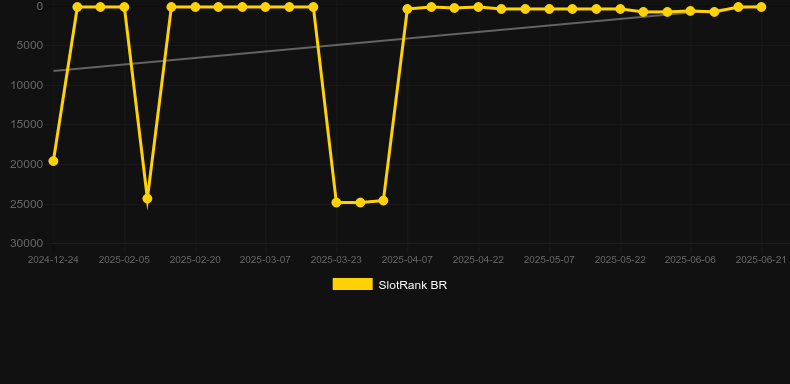Viewport: 790px width, 384px height.
Task: Click the 30000 y-axis label
Action: click(x=27, y=243)
